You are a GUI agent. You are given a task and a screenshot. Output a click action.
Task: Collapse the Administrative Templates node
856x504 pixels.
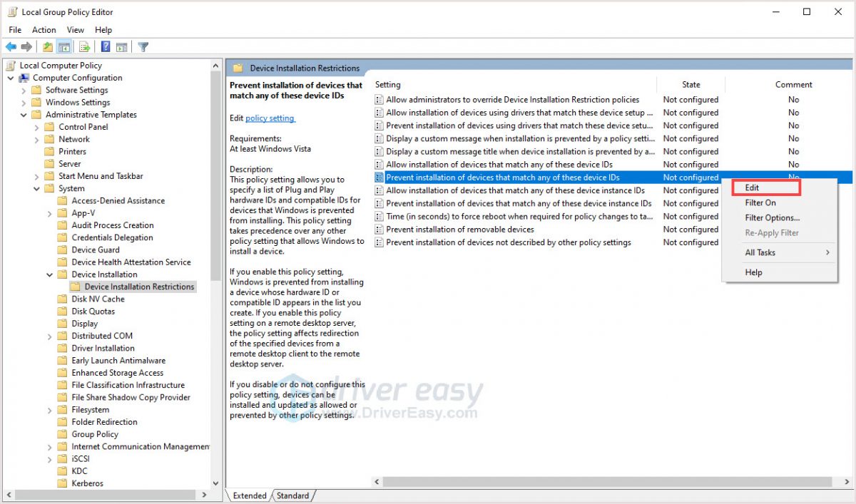pyautogui.click(x=23, y=114)
